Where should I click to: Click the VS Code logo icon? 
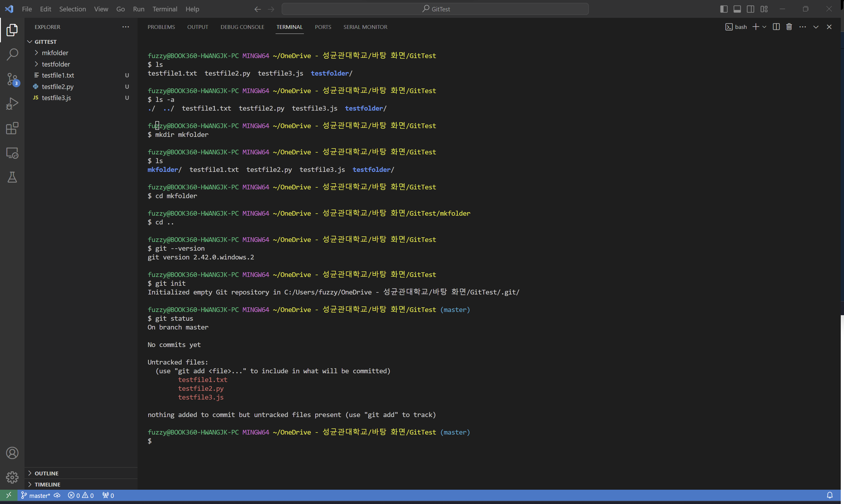click(9, 9)
